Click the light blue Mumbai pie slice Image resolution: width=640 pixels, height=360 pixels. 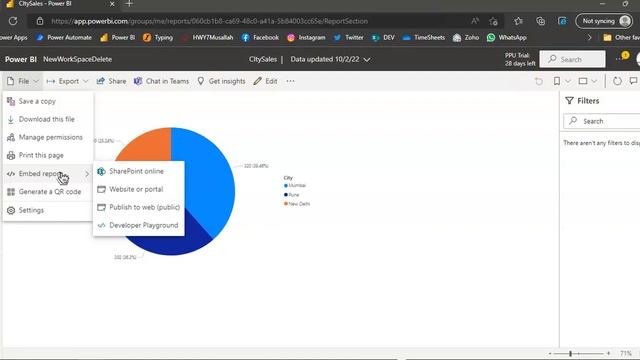click(x=206, y=180)
